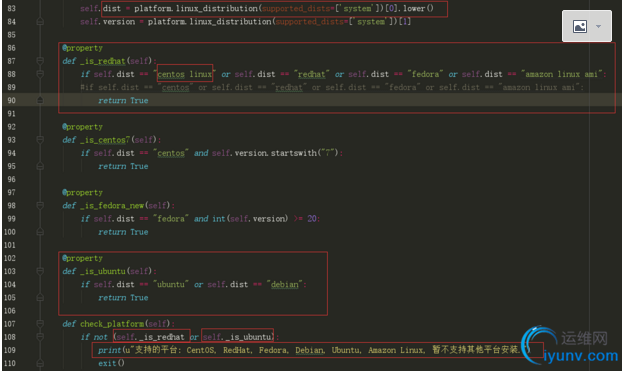
Task: Click the @property decorator on line 86
Action: coord(82,48)
